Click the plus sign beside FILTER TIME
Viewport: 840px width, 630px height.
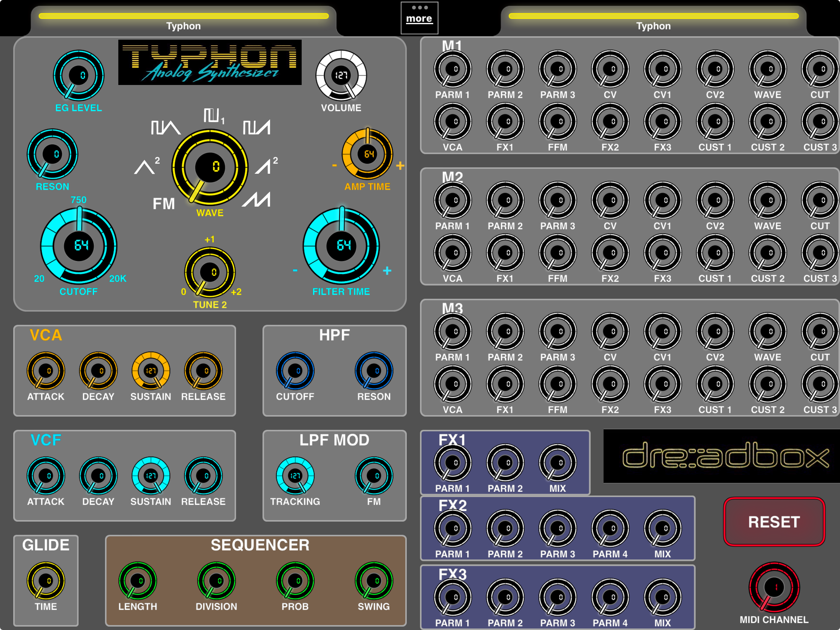click(x=387, y=270)
